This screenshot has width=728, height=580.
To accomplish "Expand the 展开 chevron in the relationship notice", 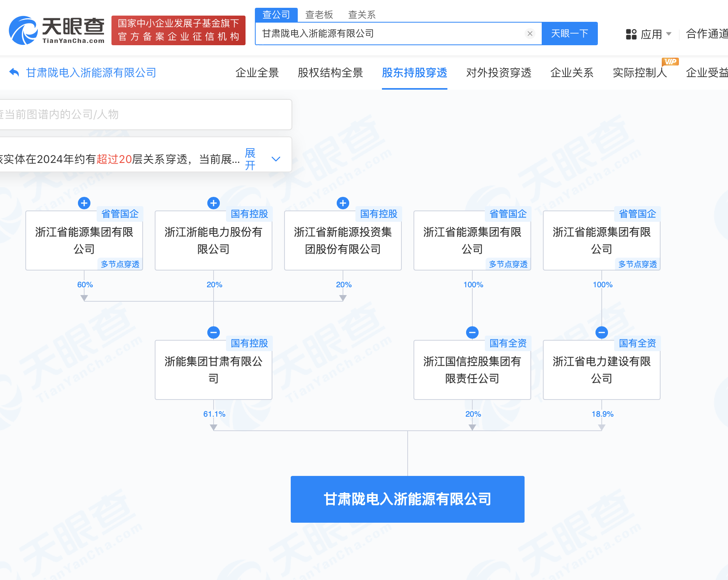I will click(x=276, y=159).
